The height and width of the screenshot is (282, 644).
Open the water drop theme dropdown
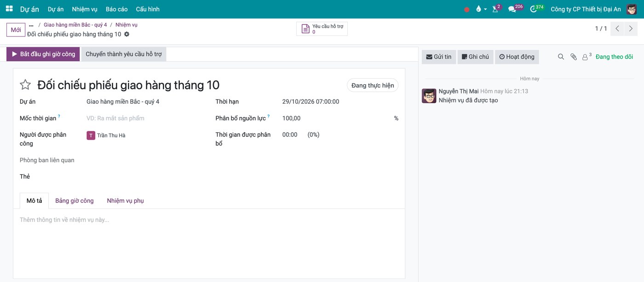pos(481,9)
